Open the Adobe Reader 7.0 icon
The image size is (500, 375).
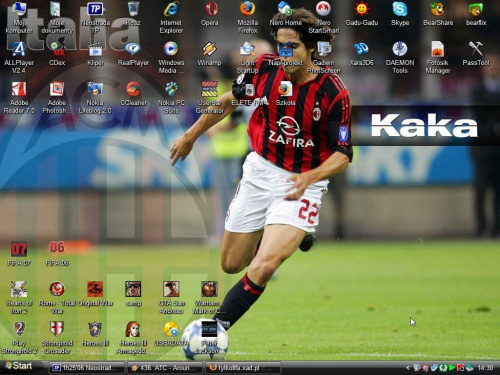[x=19, y=97]
